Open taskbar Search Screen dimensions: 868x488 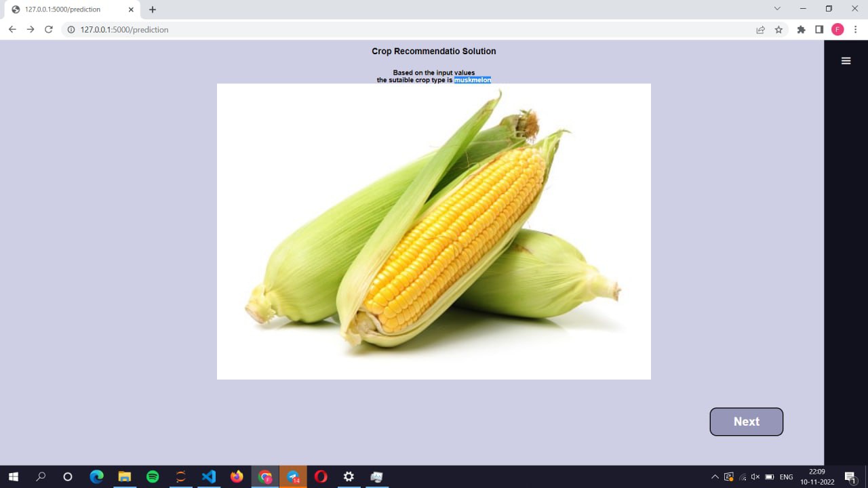[x=41, y=477]
